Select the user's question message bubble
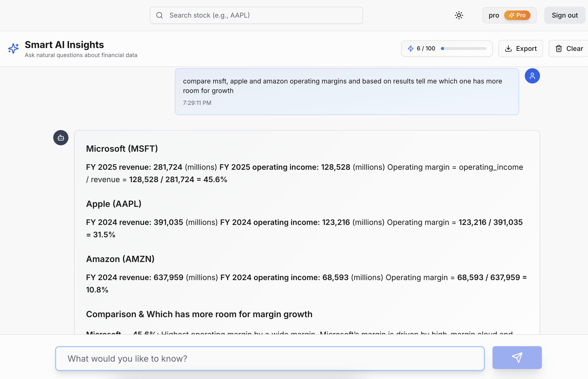588x379 pixels. [x=347, y=91]
